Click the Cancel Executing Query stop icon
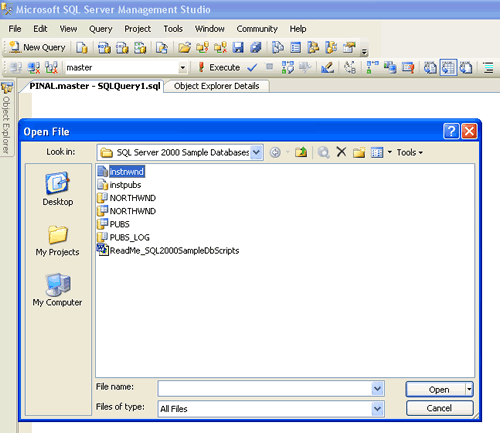 coord(270,67)
